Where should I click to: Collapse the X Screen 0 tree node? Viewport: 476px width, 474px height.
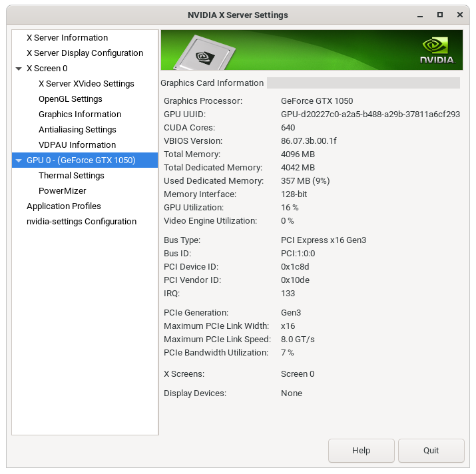pyautogui.click(x=19, y=69)
